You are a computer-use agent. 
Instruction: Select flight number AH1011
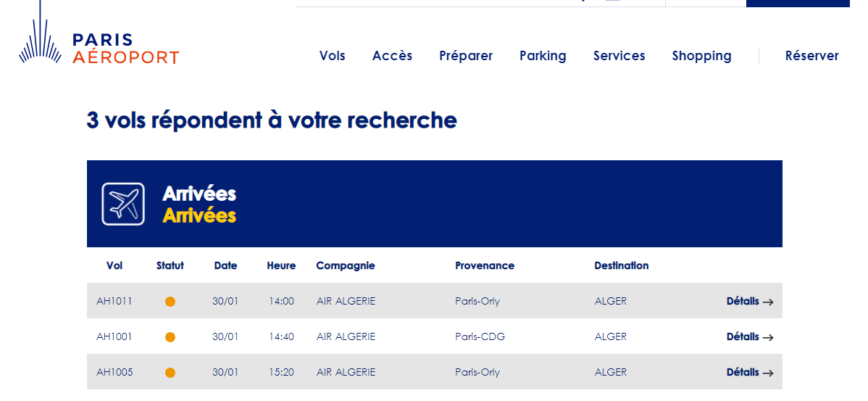click(114, 302)
